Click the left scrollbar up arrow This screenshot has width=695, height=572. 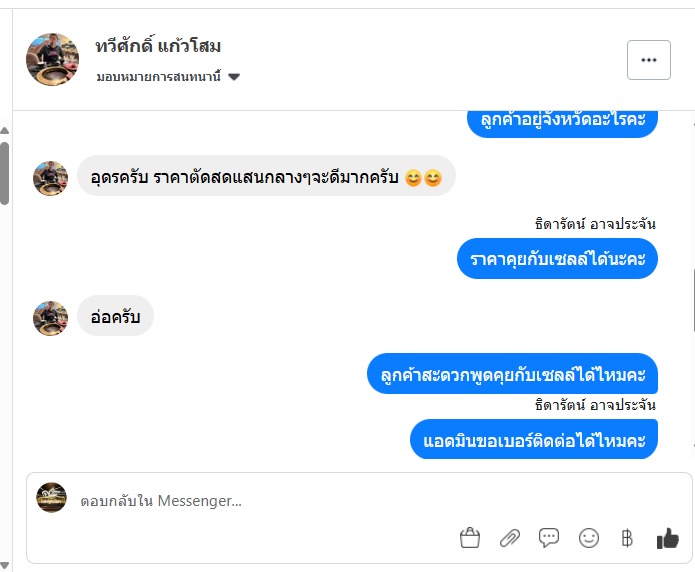click(5, 131)
